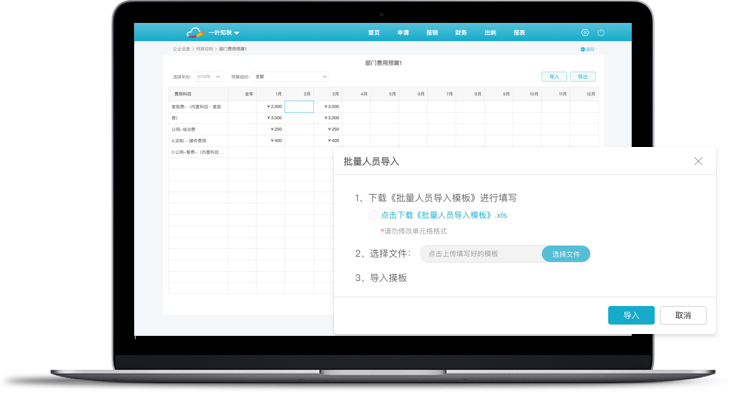This screenshot has width=731, height=393.
Task: Select the 4.采购-硬件费用 row label
Action: point(189,141)
